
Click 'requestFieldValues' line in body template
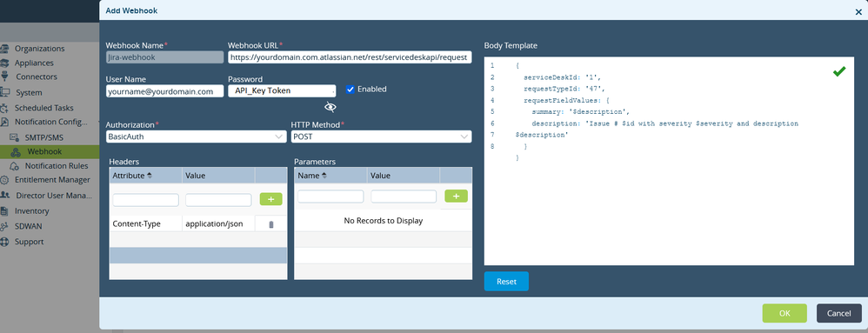click(566, 100)
